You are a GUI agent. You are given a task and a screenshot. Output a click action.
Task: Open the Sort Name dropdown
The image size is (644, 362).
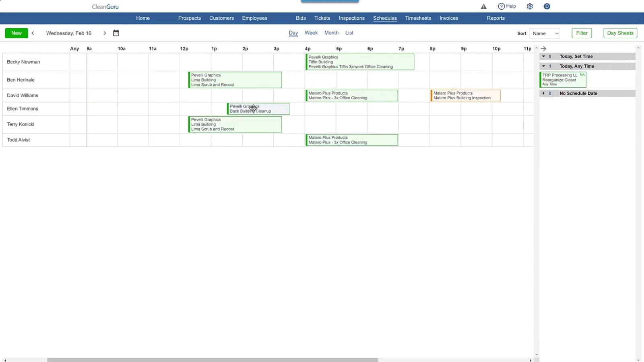(545, 33)
